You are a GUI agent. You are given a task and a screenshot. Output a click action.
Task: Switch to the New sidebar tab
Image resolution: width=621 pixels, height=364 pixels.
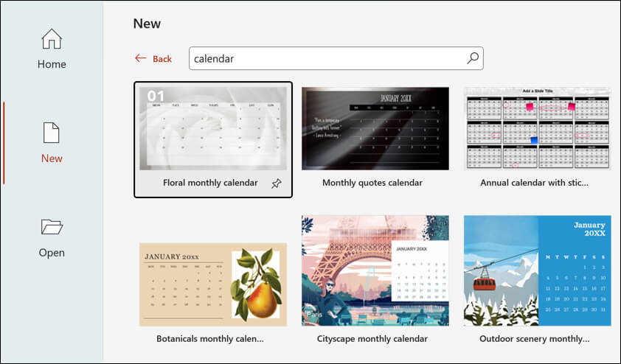coord(52,143)
